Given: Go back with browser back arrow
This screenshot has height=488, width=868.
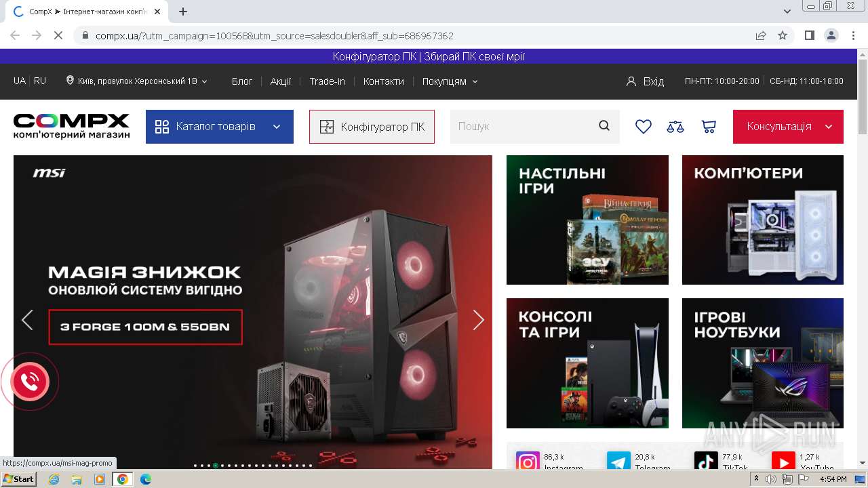Looking at the screenshot, I should click(15, 35).
